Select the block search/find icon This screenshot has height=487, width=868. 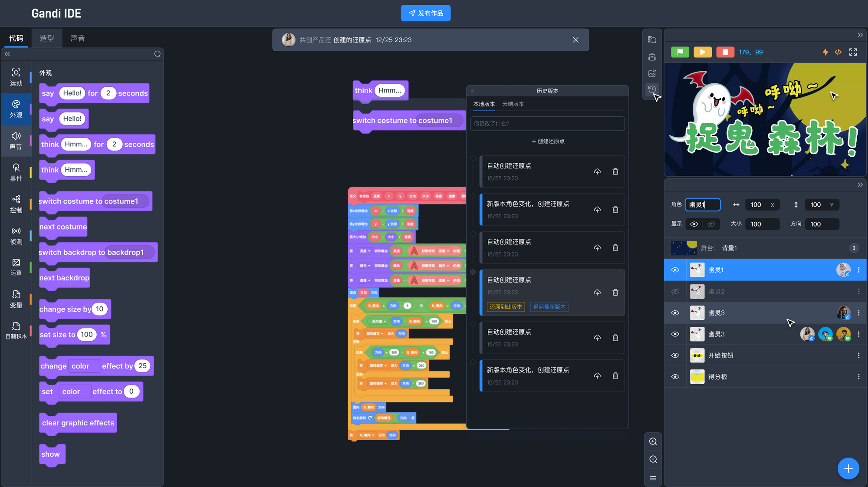point(652,39)
